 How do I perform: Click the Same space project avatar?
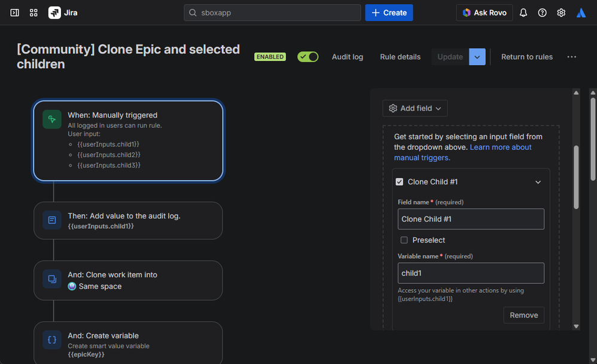[x=72, y=286]
